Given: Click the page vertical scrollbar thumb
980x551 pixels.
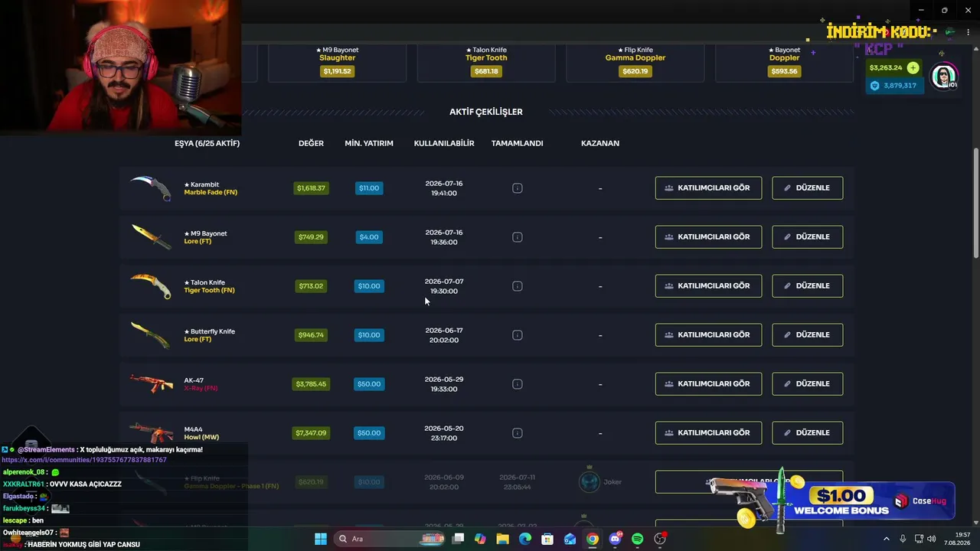Looking at the screenshot, I should coord(975,203).
